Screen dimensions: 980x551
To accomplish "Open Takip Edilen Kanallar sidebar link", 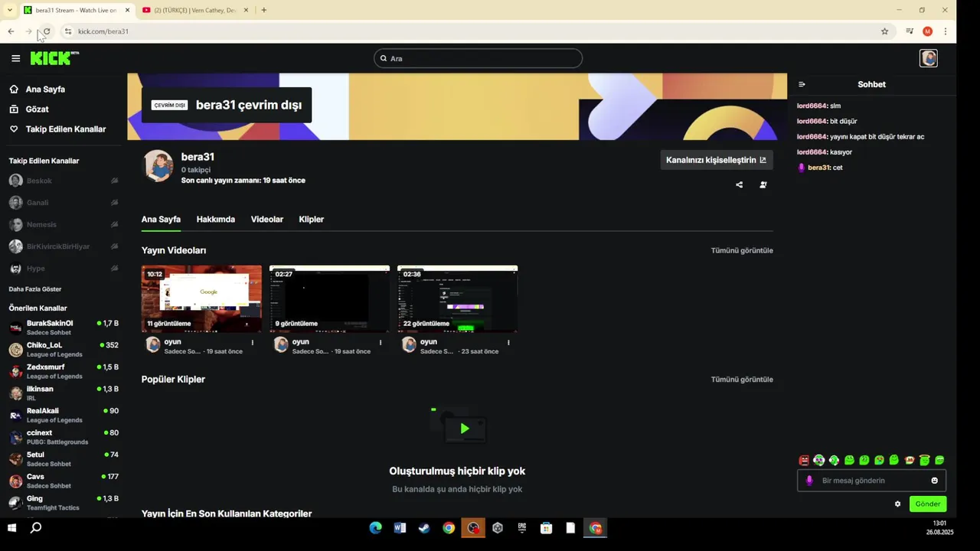I will coord(66,129).
